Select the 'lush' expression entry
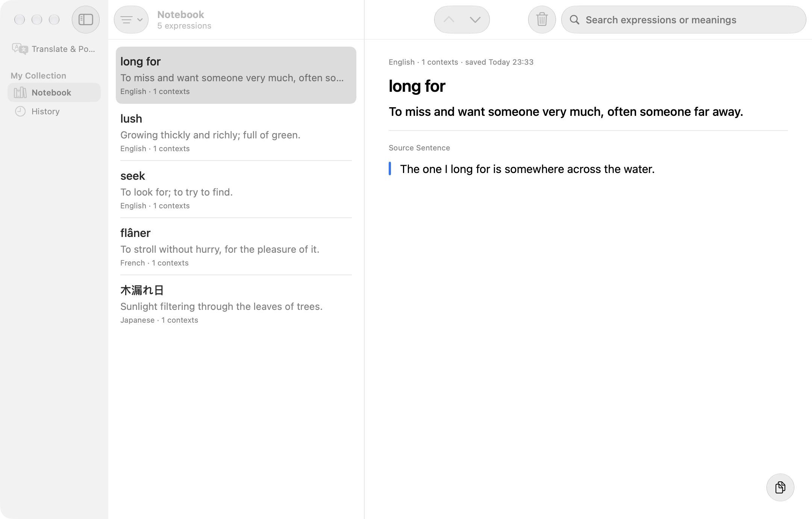This screenshot has height=519, width=812. coord(236,132)
